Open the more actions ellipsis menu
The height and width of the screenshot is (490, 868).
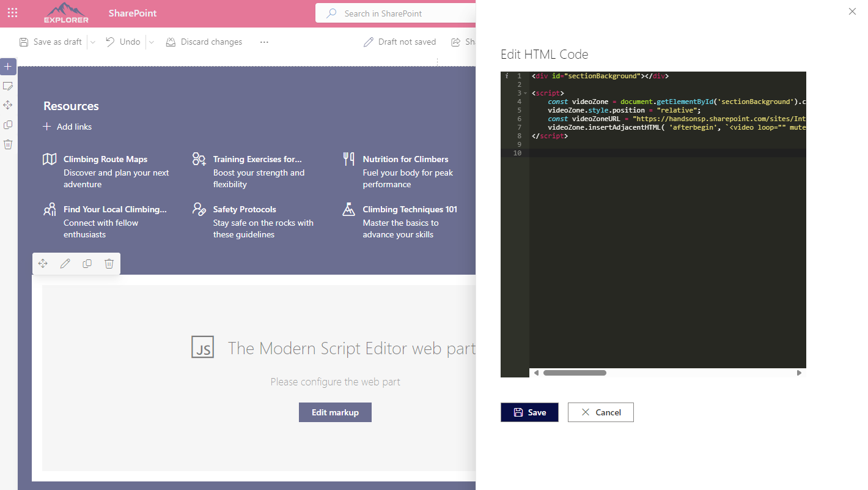click(264, 42)
